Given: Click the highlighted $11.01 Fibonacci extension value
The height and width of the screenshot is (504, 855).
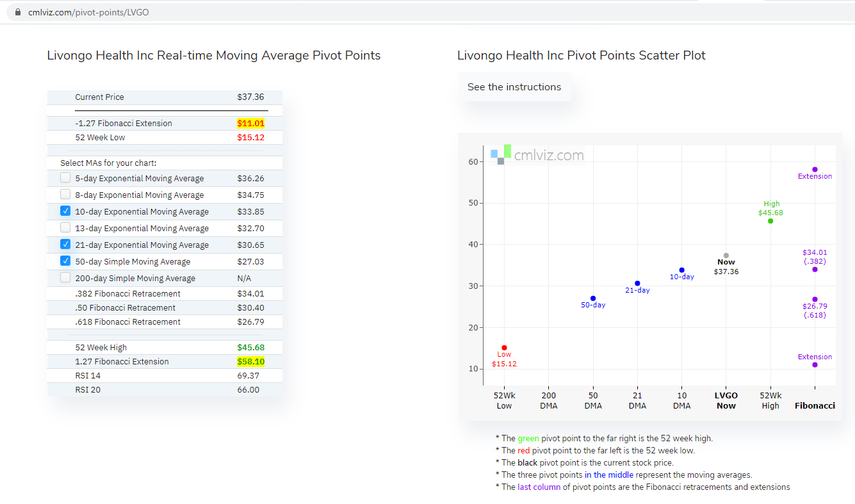Looking at the screenshot, I should [x=250, y=124].
